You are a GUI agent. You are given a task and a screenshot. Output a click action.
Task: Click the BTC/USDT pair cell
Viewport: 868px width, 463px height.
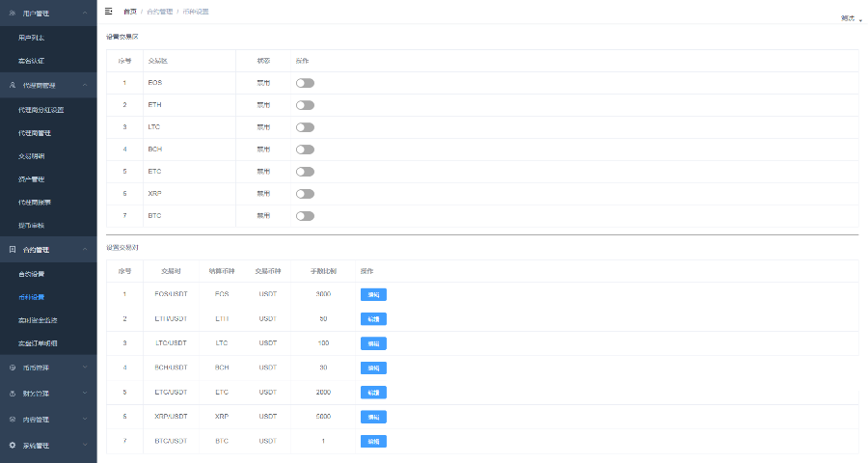click(x=171, y=441)
